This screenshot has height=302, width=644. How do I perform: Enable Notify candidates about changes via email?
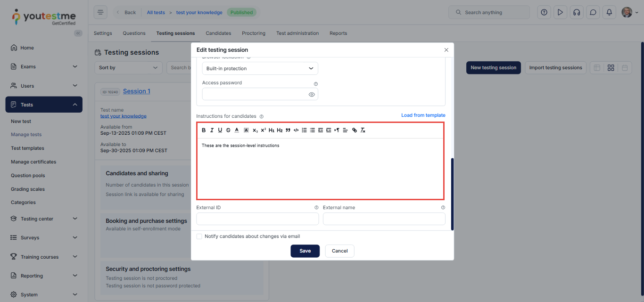(199, 237)
